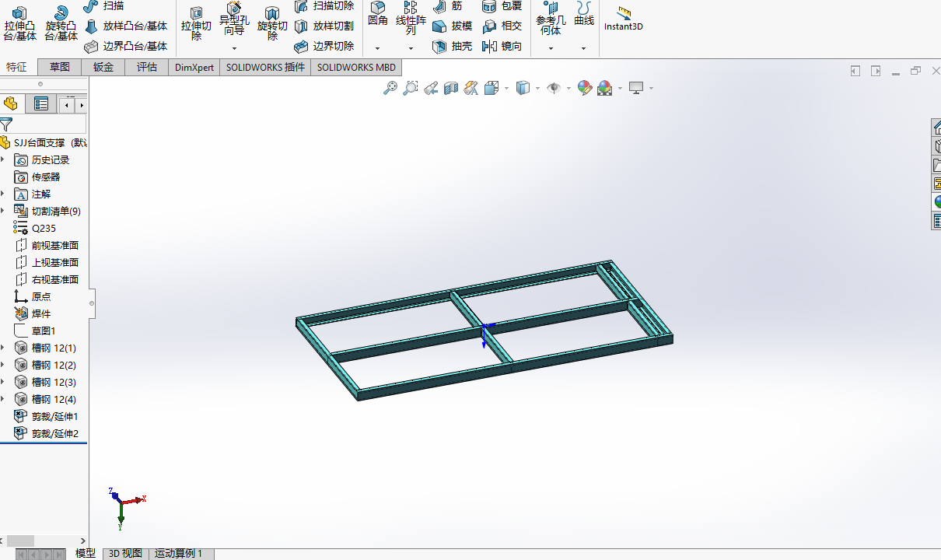Expand dropdown under 曲线
This screenshot has height=560, width=941.
tap(584, 48)
